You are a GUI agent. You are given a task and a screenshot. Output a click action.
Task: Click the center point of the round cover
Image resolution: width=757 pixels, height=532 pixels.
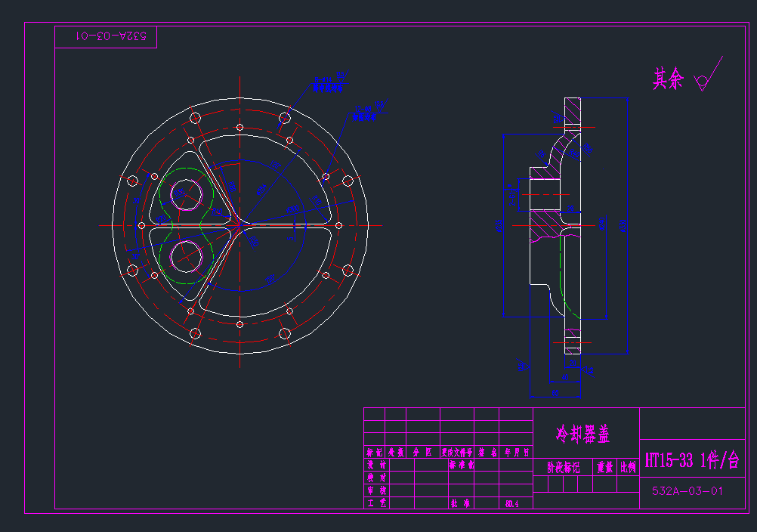pos(239,224)
